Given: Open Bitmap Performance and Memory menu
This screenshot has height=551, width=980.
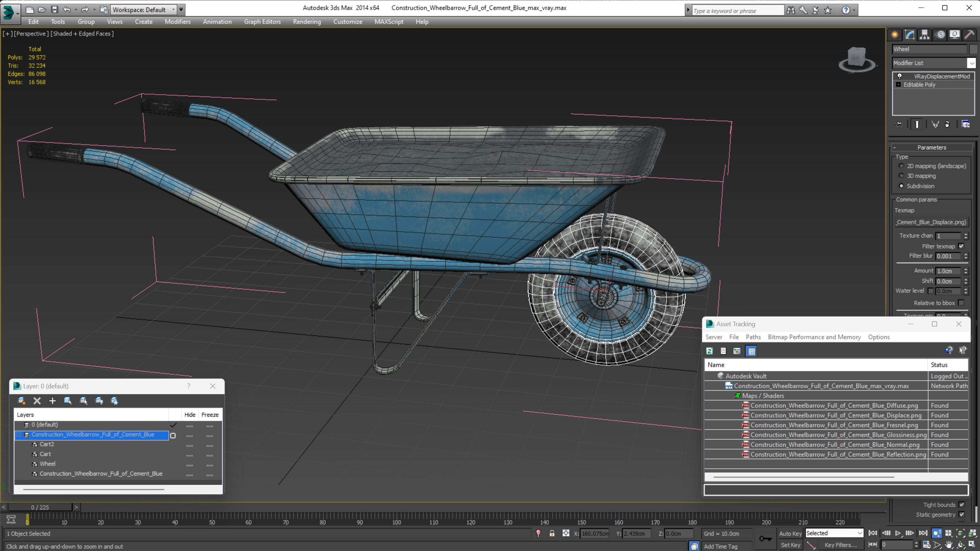Looking at the screenshot, I should [x=814, y=337].
